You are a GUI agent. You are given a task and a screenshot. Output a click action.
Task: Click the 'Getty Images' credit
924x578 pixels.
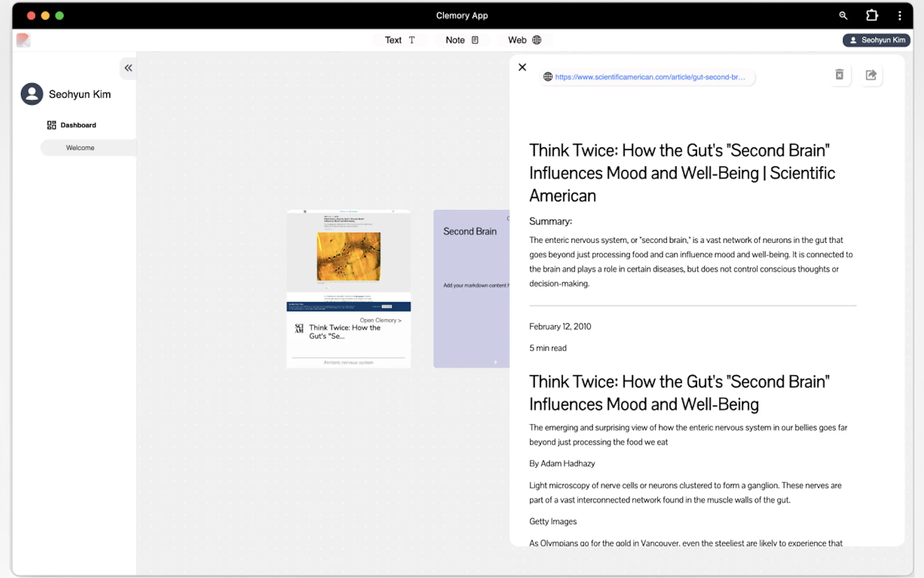click(553, 522)
